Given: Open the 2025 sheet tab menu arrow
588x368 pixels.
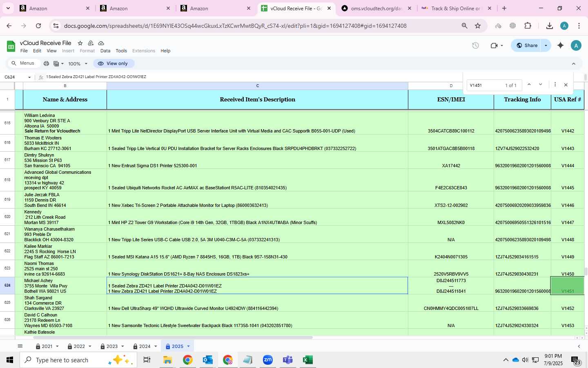Looking at the screenshot, I should click(x=188, y=346).
